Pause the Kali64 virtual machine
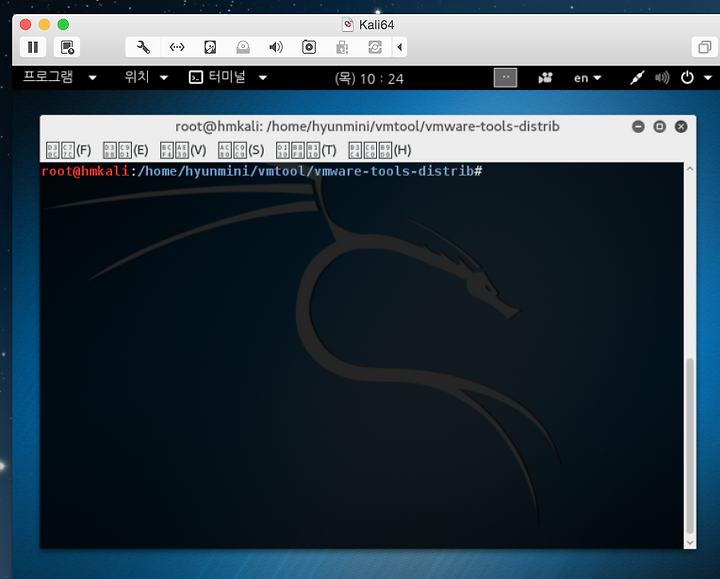 click(33, 47)
